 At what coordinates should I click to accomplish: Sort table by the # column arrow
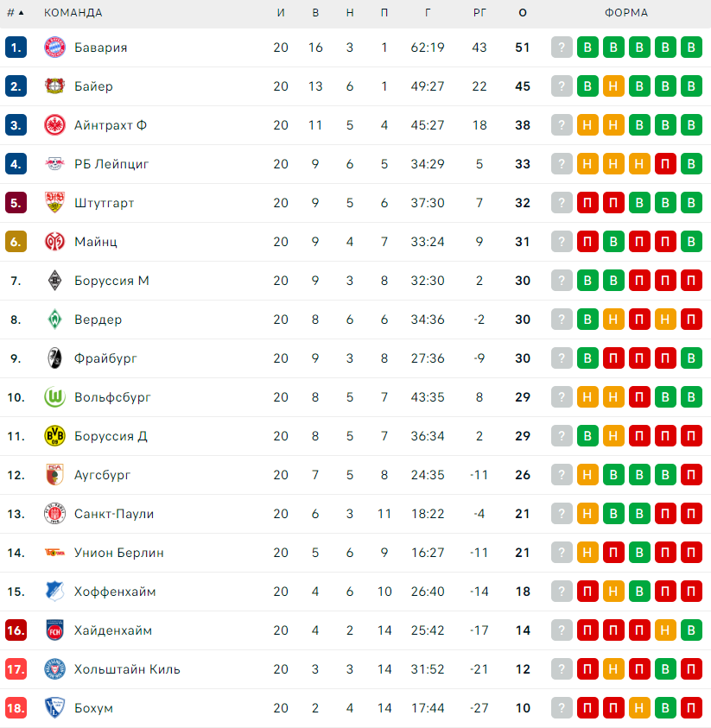click(21, 13)
